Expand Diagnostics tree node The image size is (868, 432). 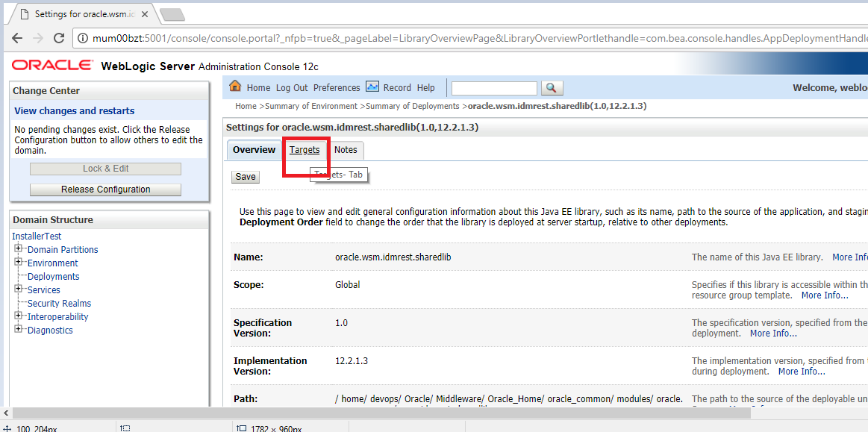pos(18,329)
